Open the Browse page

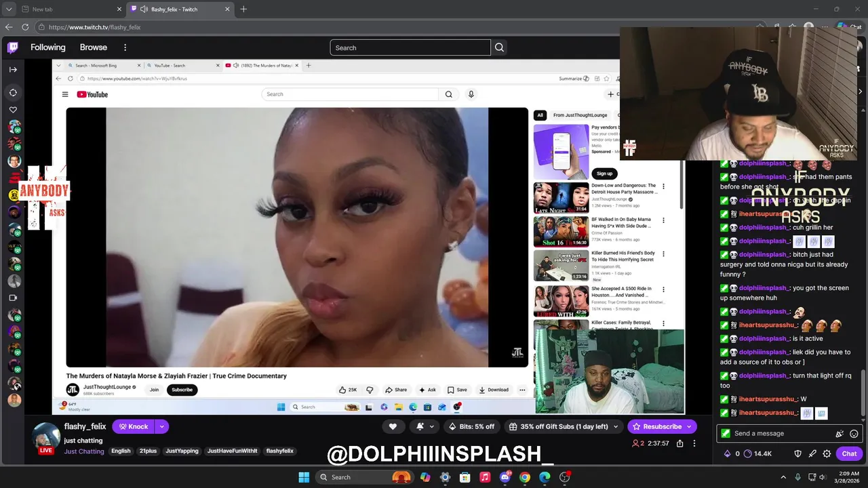[x=94, y=47]
